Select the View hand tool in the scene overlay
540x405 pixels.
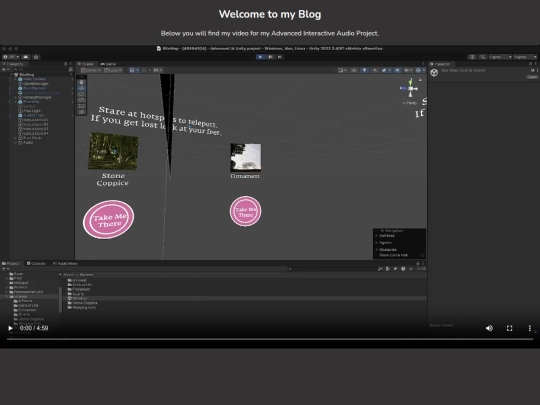point(82,82)
